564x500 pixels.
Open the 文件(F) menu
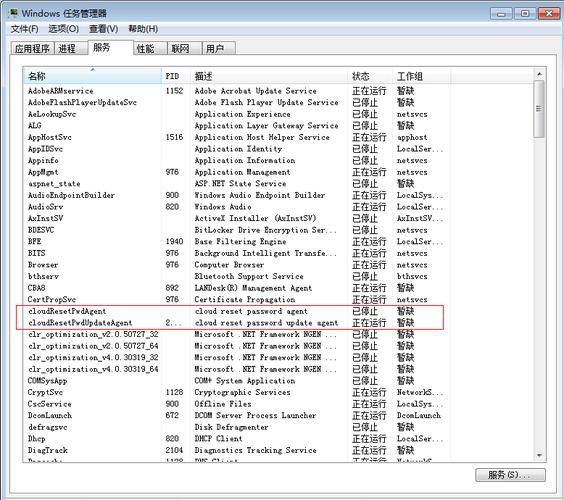pyautogui.click(x=24, y=29)
